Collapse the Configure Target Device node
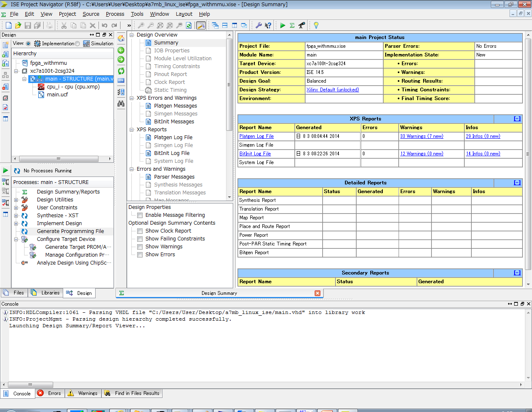The width and height of the screenshot is (532, 412). click(x=16, y=239)
